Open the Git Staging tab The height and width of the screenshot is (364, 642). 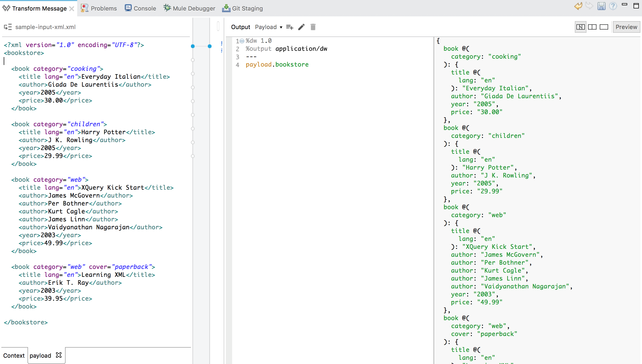(x=242, y=8)
